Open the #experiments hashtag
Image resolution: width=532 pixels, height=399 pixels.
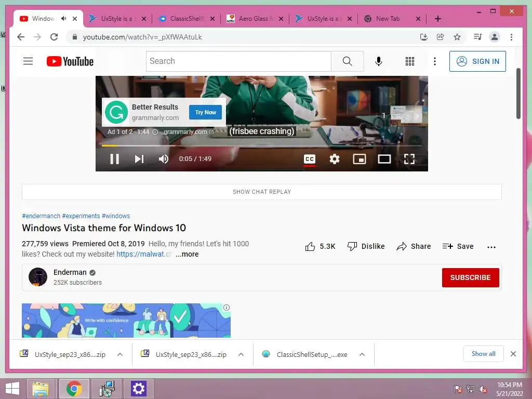tap(81, 216)
